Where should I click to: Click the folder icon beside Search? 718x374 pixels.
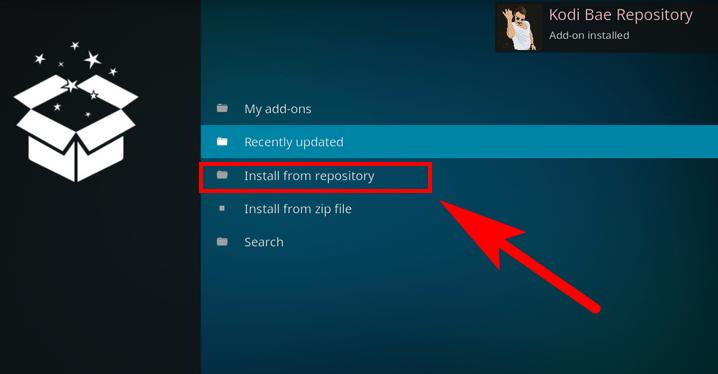point(222,241)
